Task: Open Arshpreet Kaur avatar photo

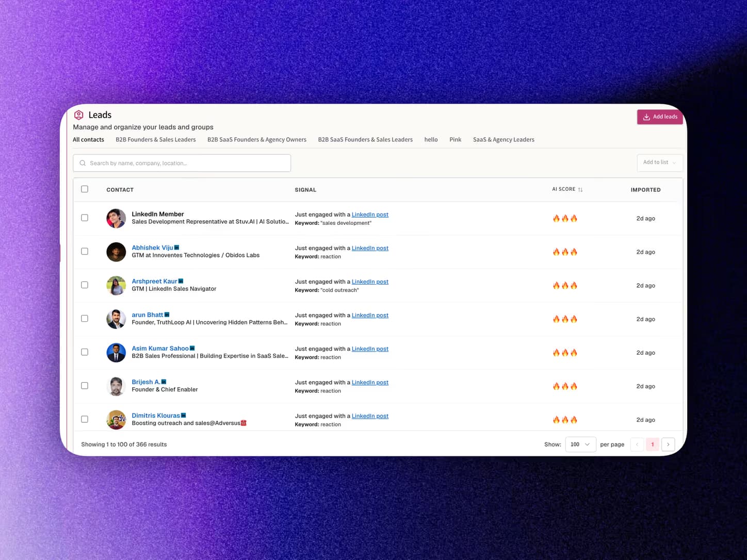Action: click(116, 285)
